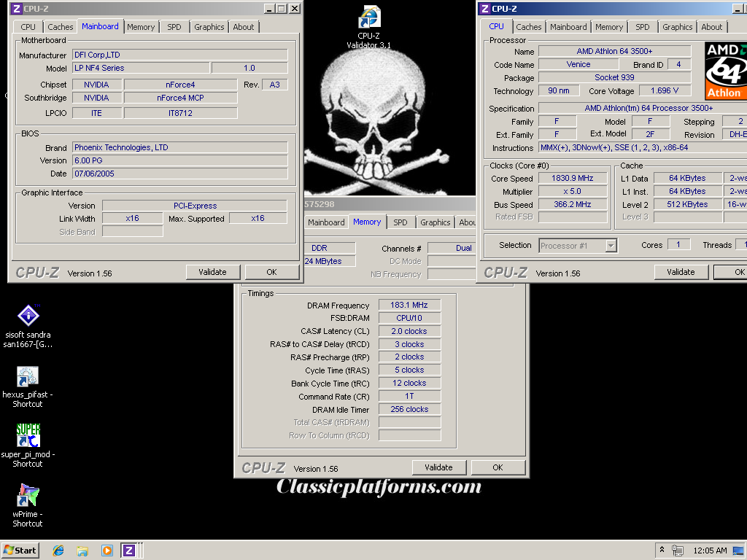Image resolution: width=747 pixels, height=560 pixels.
Task: Click the AMD Athlon 64 3500+ name field
Action: [614, 51]
